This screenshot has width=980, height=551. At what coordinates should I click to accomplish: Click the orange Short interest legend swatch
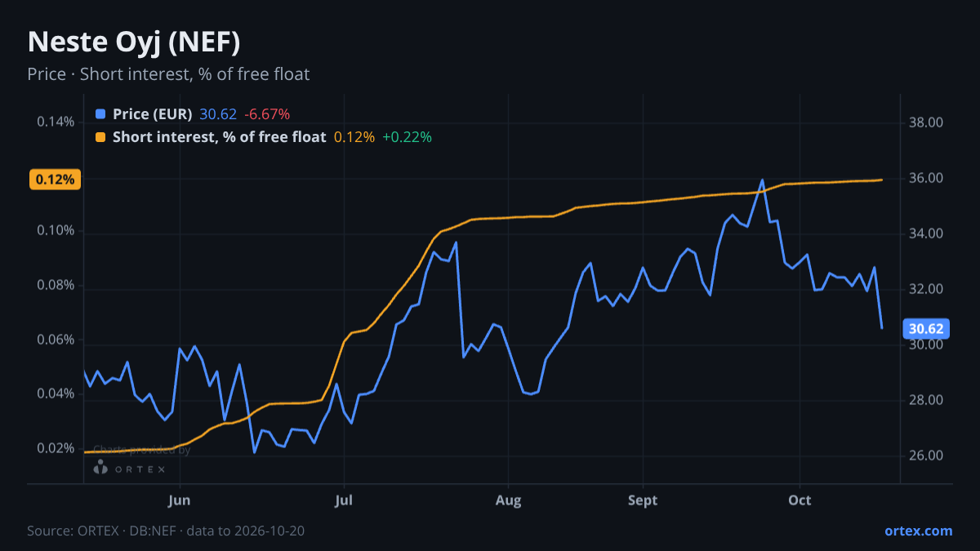pyautogui.click(x=100, y=137)
